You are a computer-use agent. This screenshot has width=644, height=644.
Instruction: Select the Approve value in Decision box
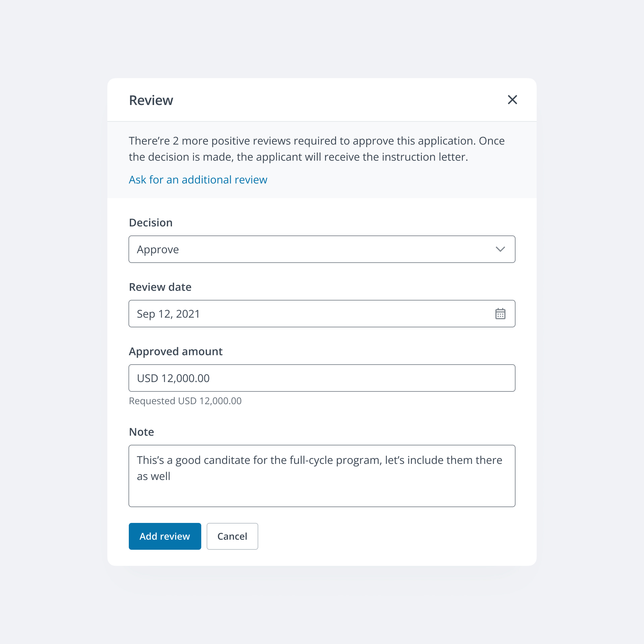(x=158, y=250)
